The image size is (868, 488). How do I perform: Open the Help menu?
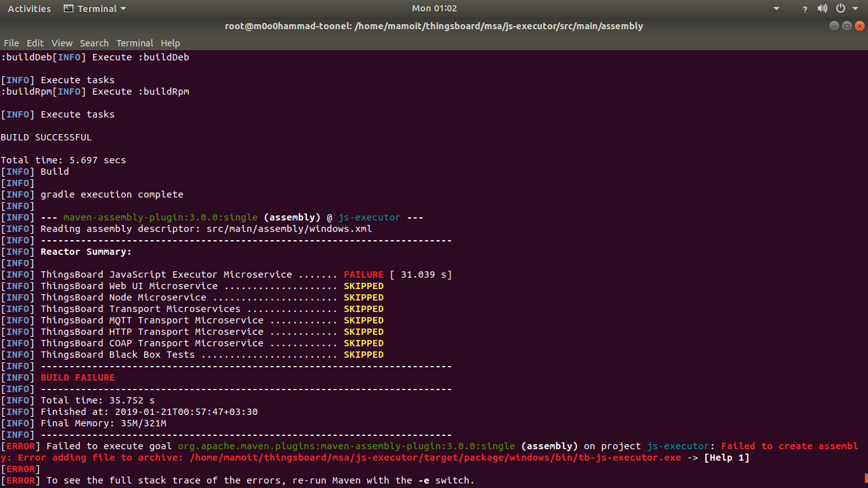tap(170, 43)
